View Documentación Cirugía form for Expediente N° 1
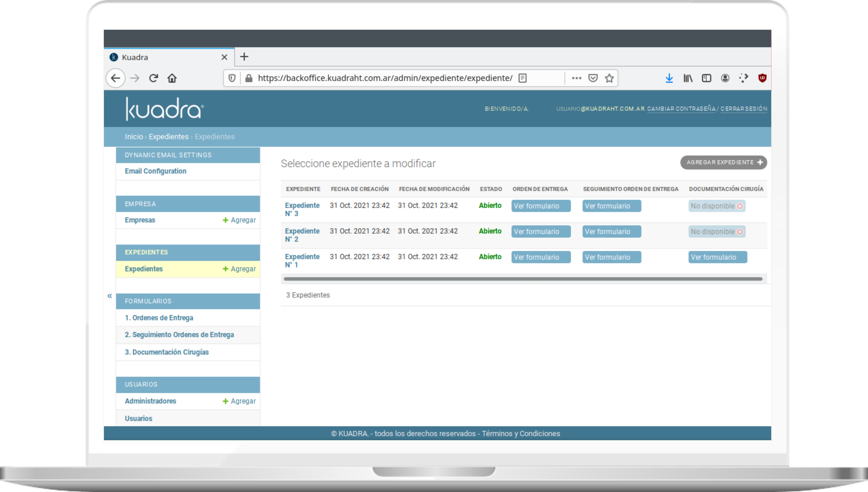 pos(717,257)
